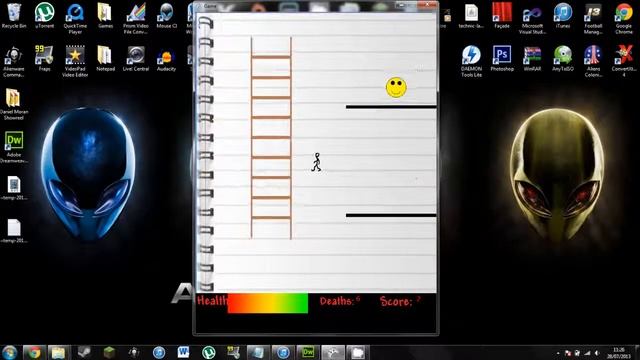Screen dimensions: 640x360
Task: Open Football Manager 13 desktop shortcut
Action: (593, 19)
